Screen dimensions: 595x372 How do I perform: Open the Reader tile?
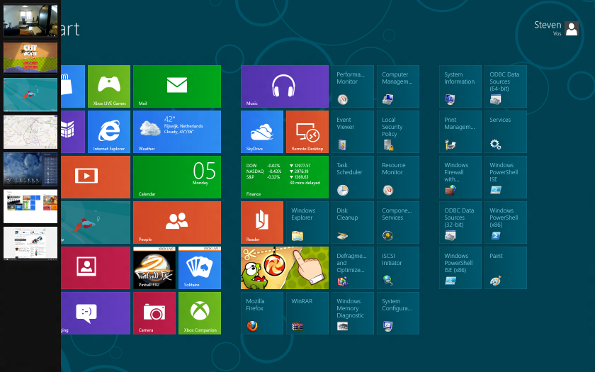(262, 222)
